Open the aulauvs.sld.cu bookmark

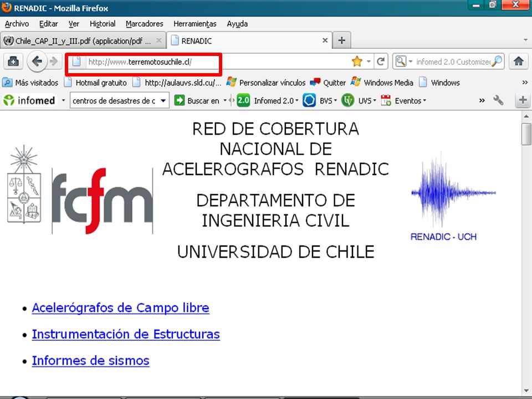177,83
